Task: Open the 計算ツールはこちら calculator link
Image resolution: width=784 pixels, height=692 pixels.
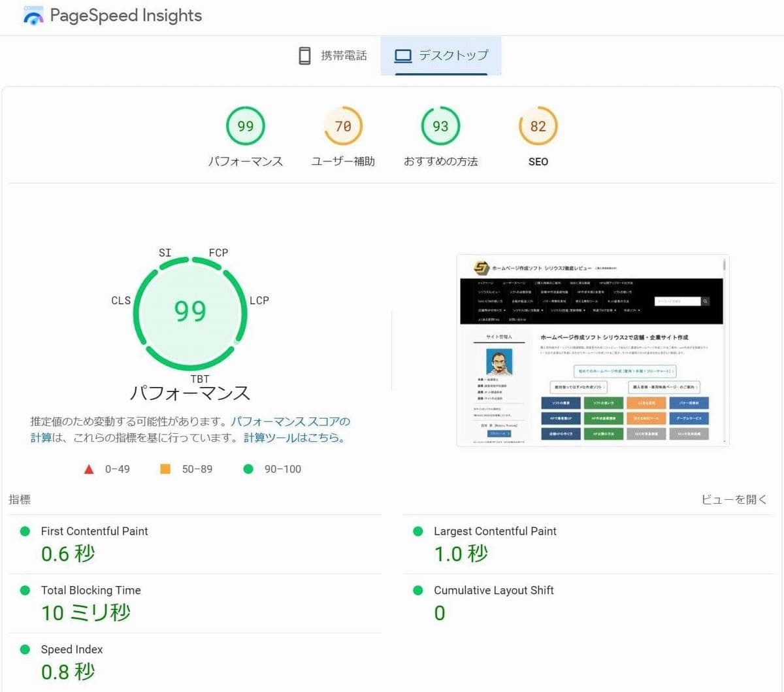Action: [x=294, y=438]
